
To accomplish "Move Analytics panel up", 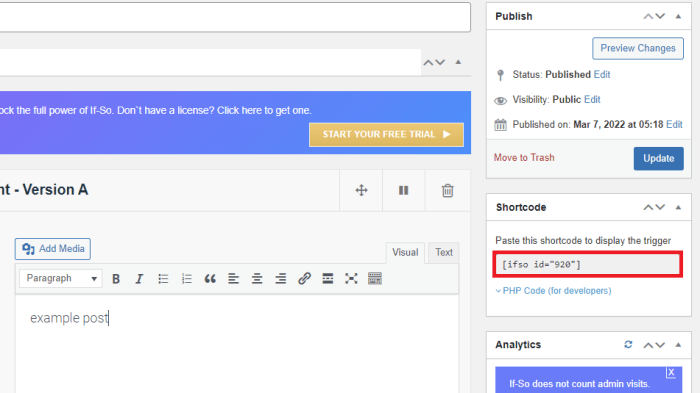I will (x=648, y=345).
